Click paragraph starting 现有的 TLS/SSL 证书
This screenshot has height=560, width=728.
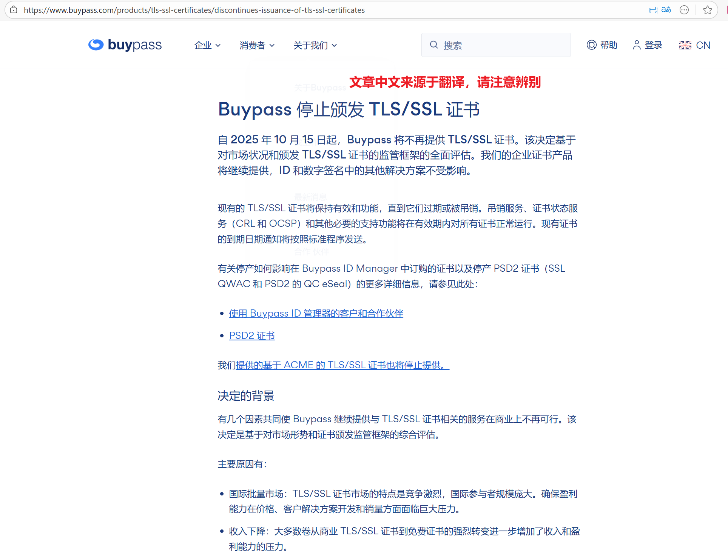398,223
